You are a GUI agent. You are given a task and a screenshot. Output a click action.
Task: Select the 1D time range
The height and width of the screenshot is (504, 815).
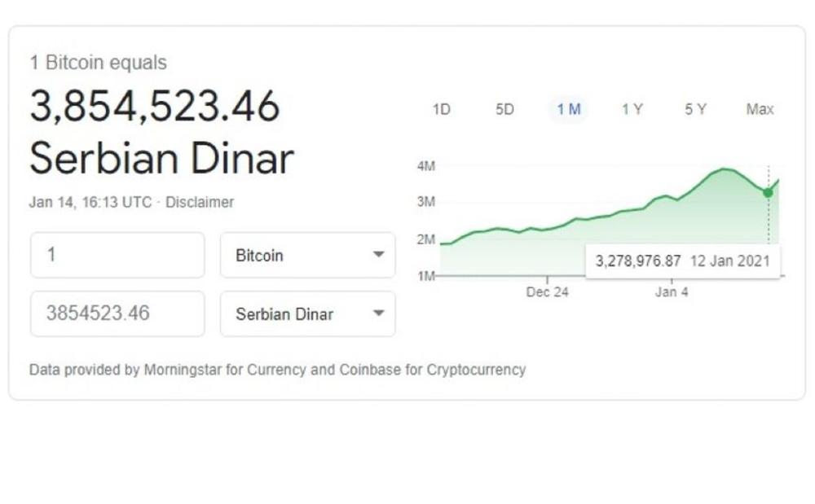[x=441, y=109]
